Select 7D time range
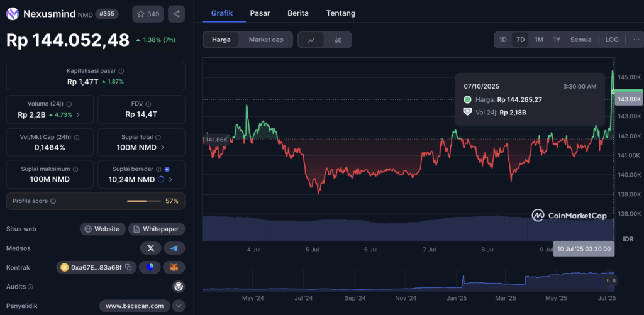The image size is (644, 315). pyautogui.click(x=520, y=40)
